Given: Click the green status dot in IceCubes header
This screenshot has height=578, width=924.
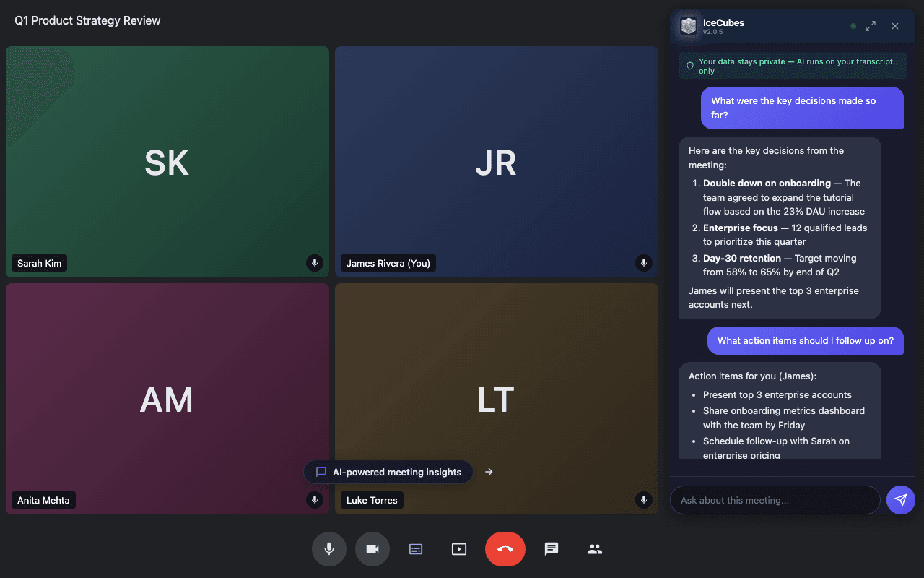Looking at the screenshot, I should pos(854,25).
